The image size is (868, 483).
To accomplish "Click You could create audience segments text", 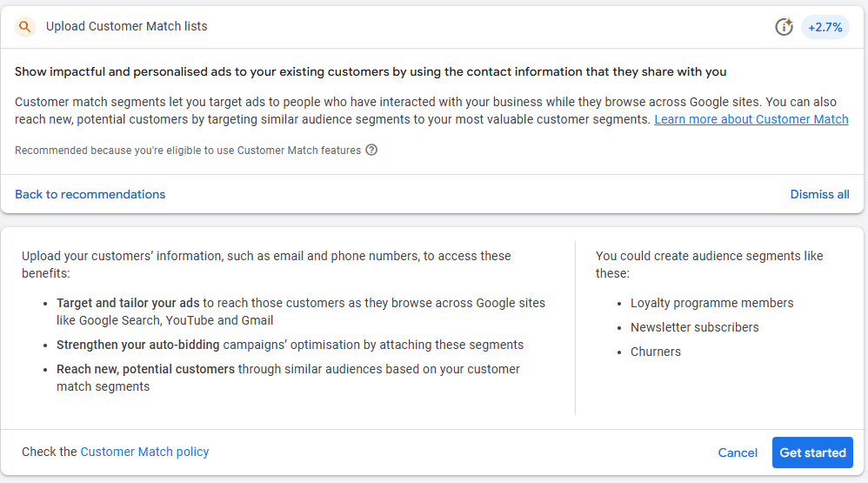I will [x=709, y=265].
